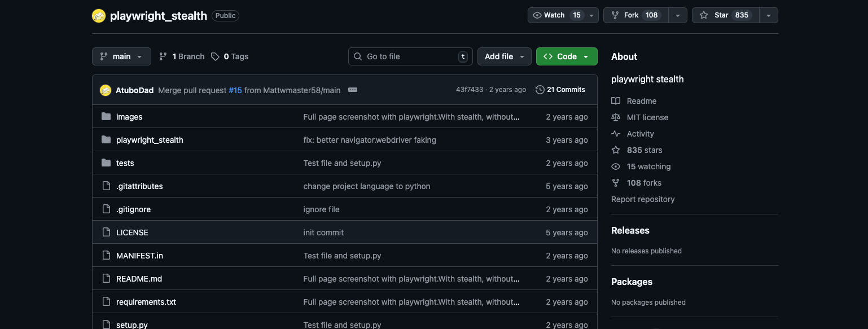Open the Add file dropdown
Image resolution: width=868 pixels, height=329 pixels.
[504, 56]
